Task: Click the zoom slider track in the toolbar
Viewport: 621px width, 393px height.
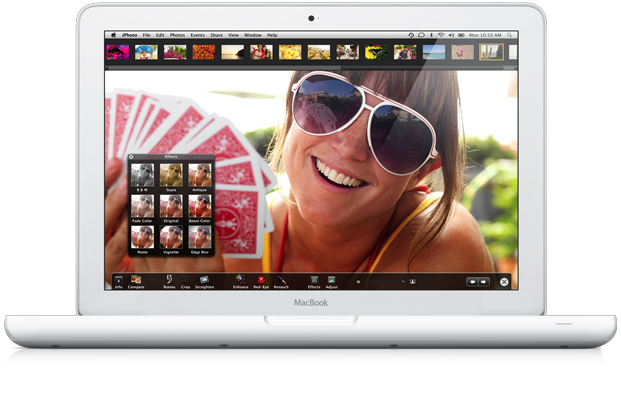Action: pos(383,282)
